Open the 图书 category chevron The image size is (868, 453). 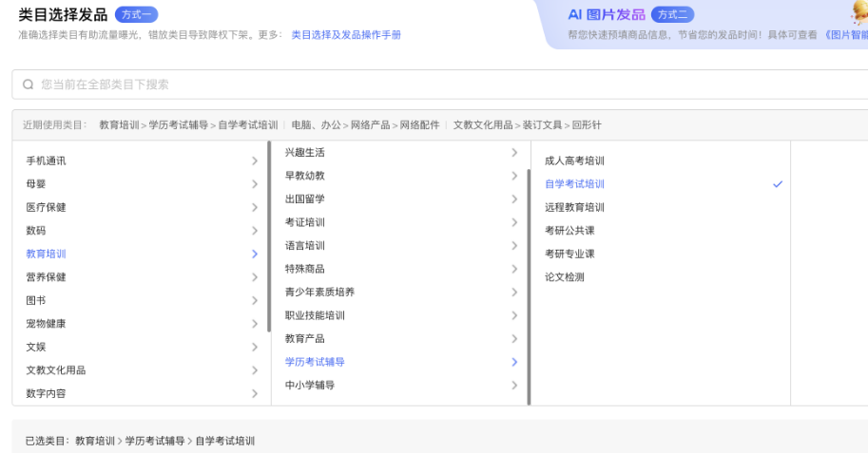255,300
